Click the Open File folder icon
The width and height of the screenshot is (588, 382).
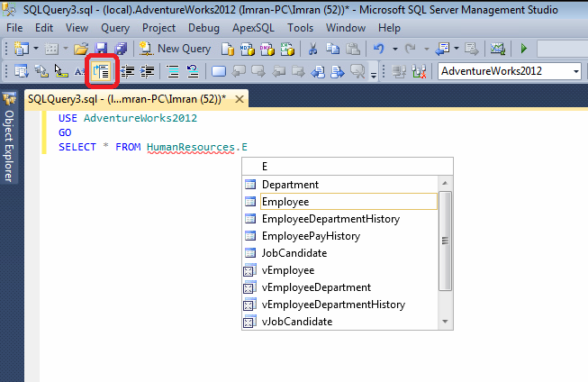(x=81, y=49)
